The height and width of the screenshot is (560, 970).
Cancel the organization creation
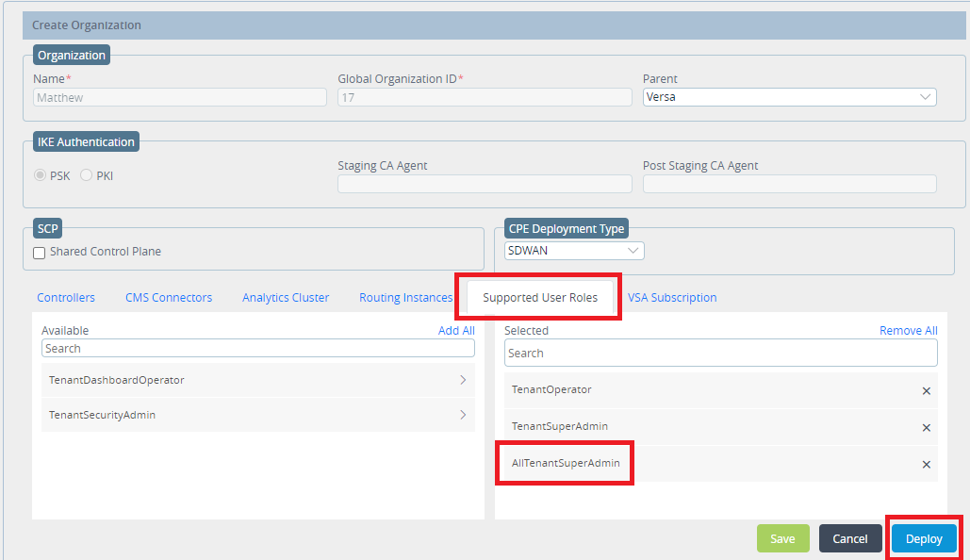coord(849,538)
